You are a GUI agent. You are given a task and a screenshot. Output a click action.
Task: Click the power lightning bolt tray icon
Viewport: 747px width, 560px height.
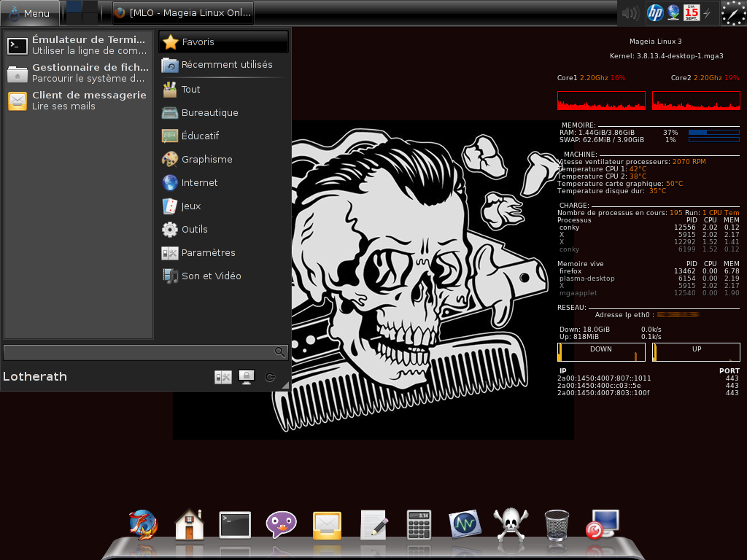coord(708,13)
